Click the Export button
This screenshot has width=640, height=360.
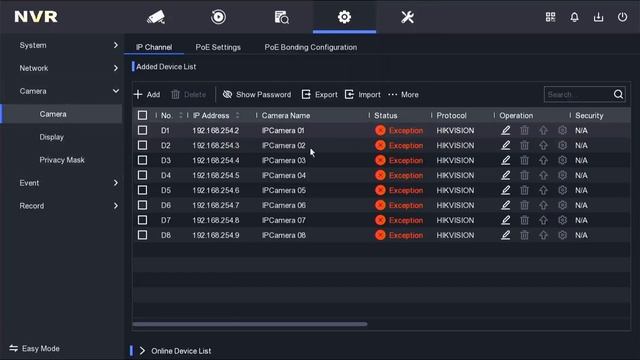tap(320, 94)
